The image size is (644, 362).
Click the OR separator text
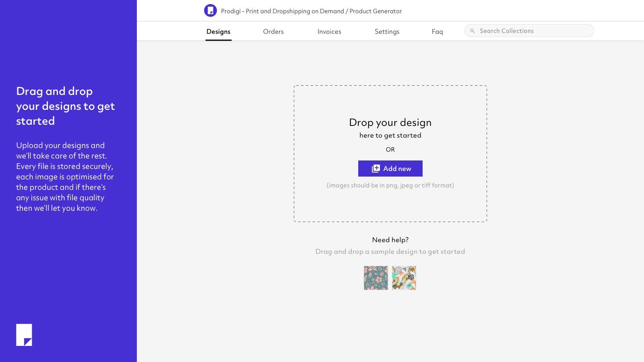(x=390, y=149)
